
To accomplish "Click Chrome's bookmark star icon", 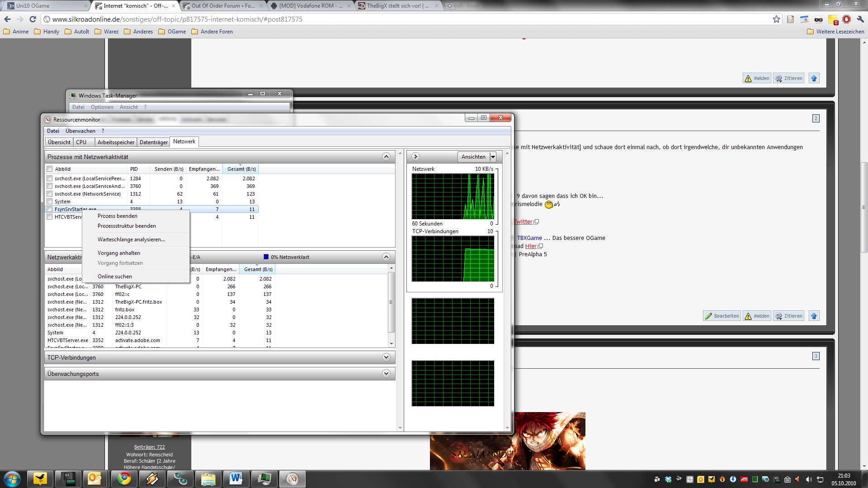I will pos(776,19).
